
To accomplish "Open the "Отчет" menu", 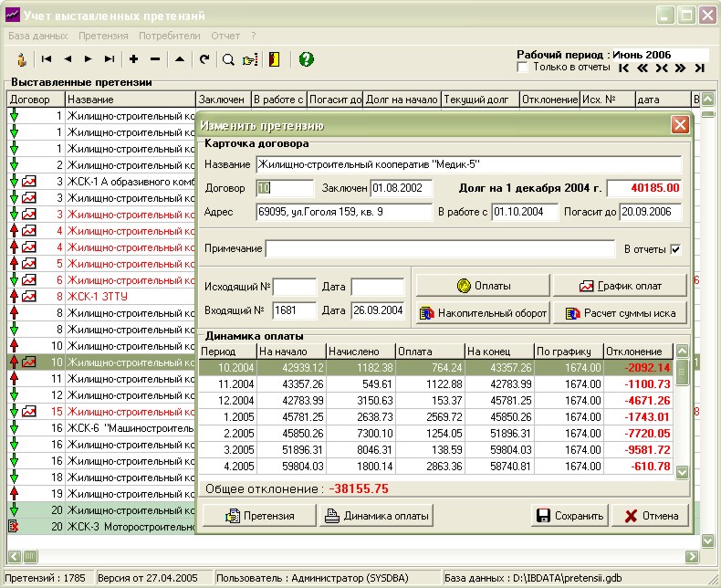I will (x=225, y=36).
